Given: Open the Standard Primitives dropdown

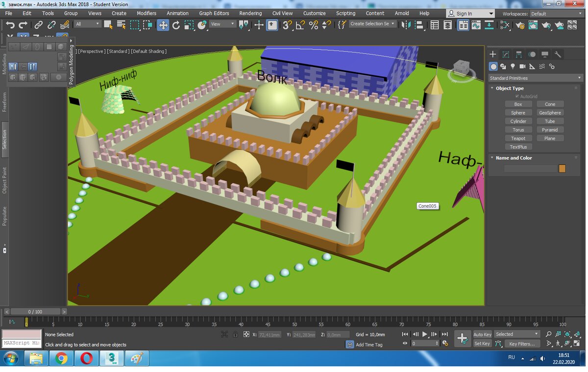Looking at the screenshot, I should pyautogui.click(x=536, y=78).
